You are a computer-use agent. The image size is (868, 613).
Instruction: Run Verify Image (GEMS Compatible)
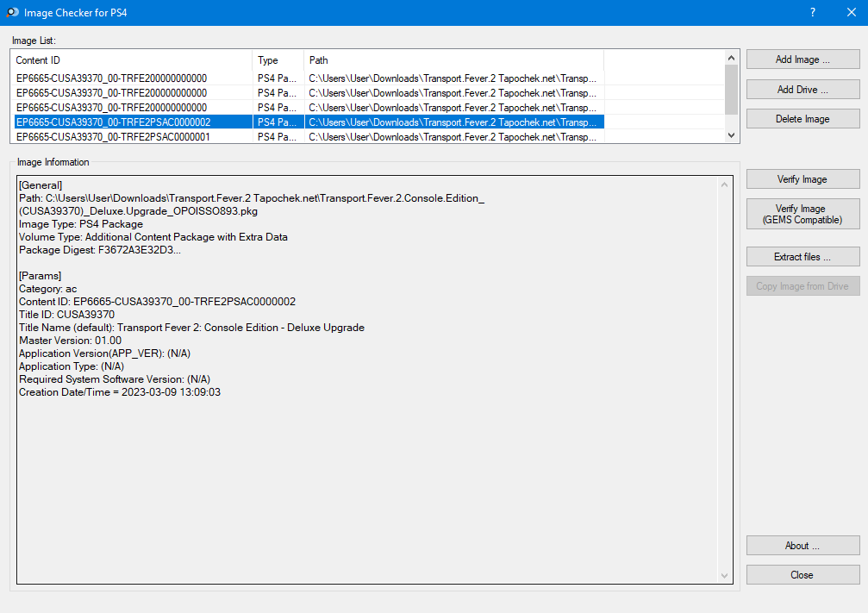tap(802, 215)
